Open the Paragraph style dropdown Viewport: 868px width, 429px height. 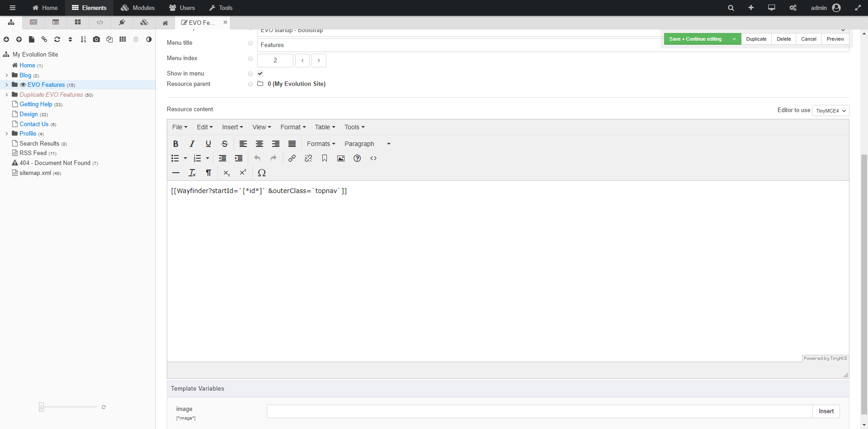[x=359, y=144]
